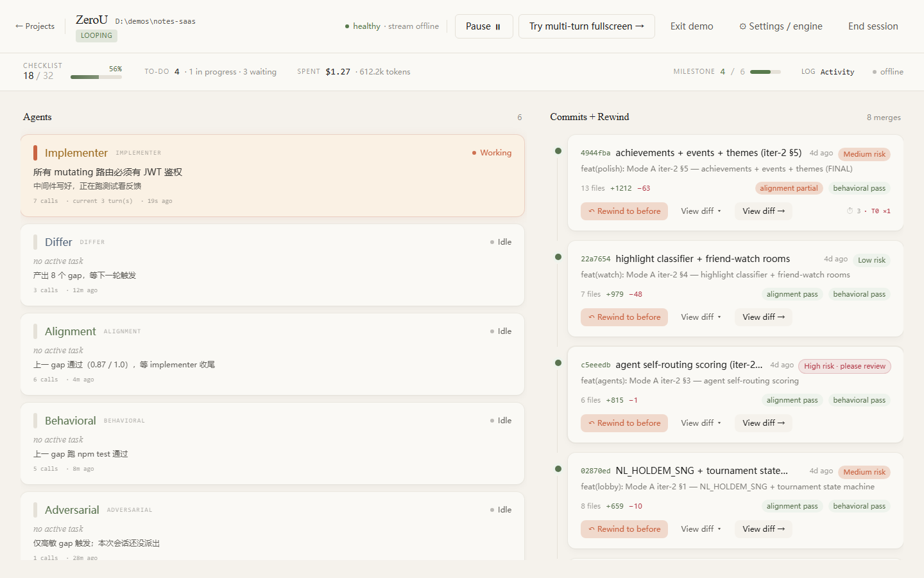Viewport: 924px width, 578px height.
Task: Rewind to before commit 4944fba
Action: coord(624,211)
